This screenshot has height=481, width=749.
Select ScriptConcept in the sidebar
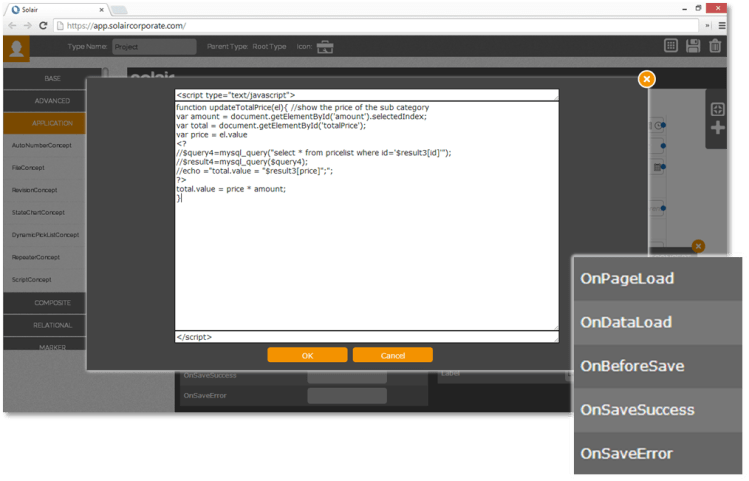[32, 280]
